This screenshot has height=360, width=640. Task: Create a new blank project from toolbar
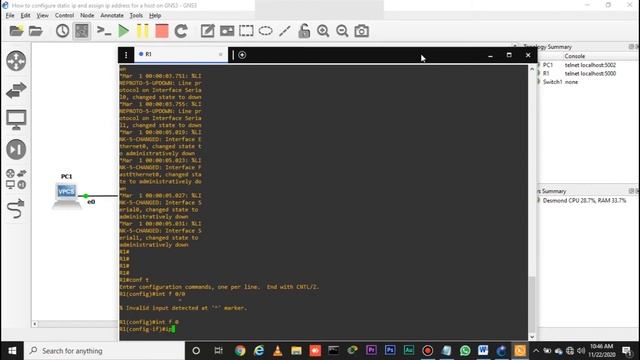pyautogui.click(x=16, y=31)
